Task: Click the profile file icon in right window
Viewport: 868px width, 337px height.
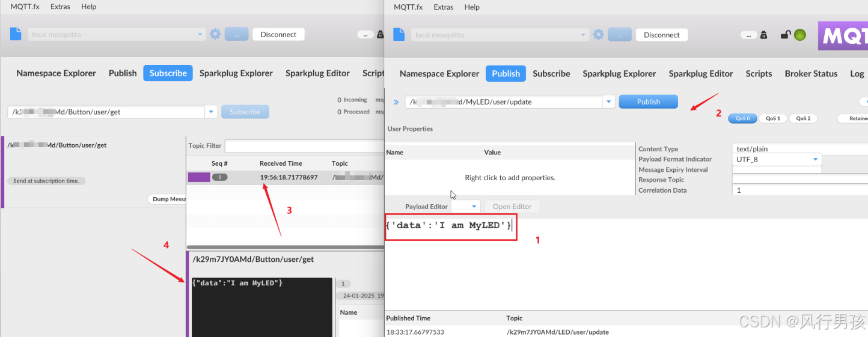Action: (x=399, y=35)
